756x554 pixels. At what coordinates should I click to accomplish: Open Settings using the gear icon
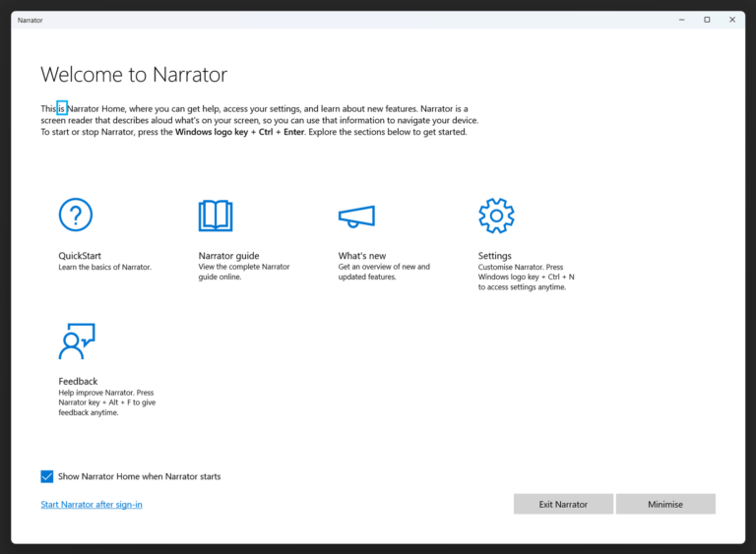pyautogui.click(x=496, y=215)
